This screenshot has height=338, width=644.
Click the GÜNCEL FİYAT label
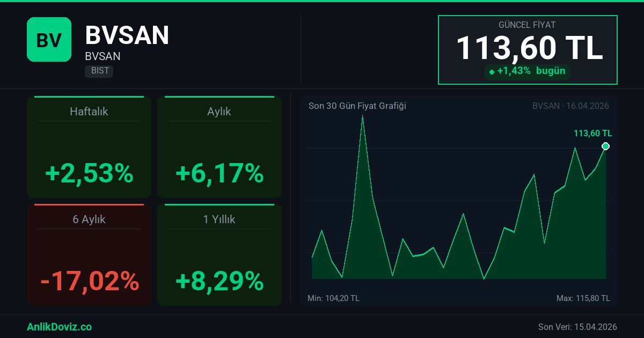point(527,25)
